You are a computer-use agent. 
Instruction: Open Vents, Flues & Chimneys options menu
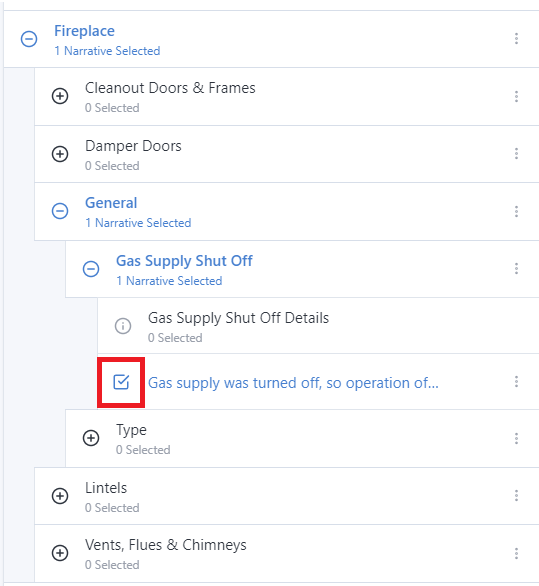[516, 553]
